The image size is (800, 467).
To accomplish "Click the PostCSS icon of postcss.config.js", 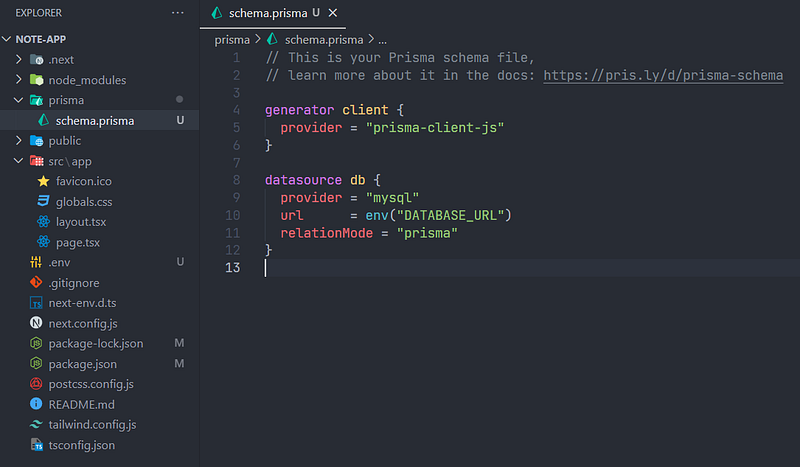I will [36, 384].
